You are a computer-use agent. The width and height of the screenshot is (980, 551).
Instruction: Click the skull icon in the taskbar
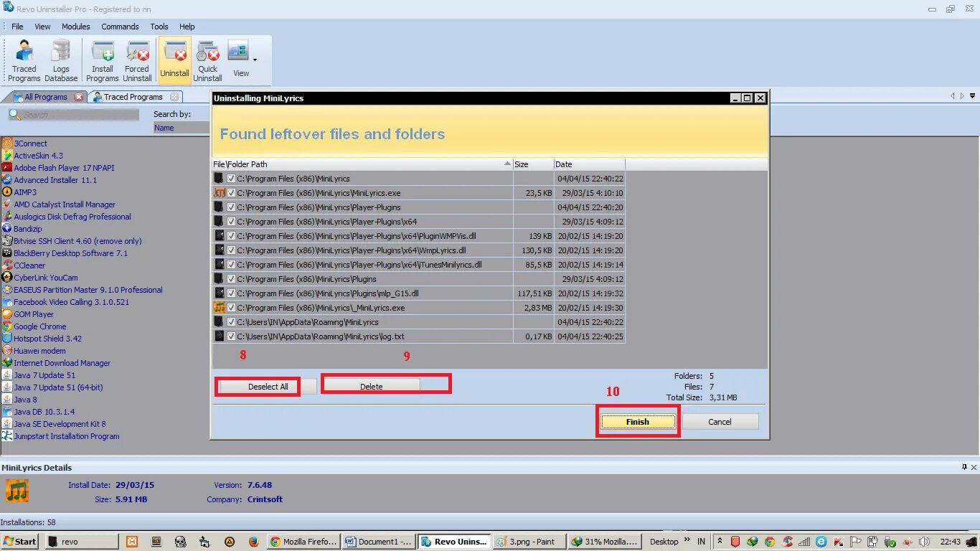coord(181,542)
